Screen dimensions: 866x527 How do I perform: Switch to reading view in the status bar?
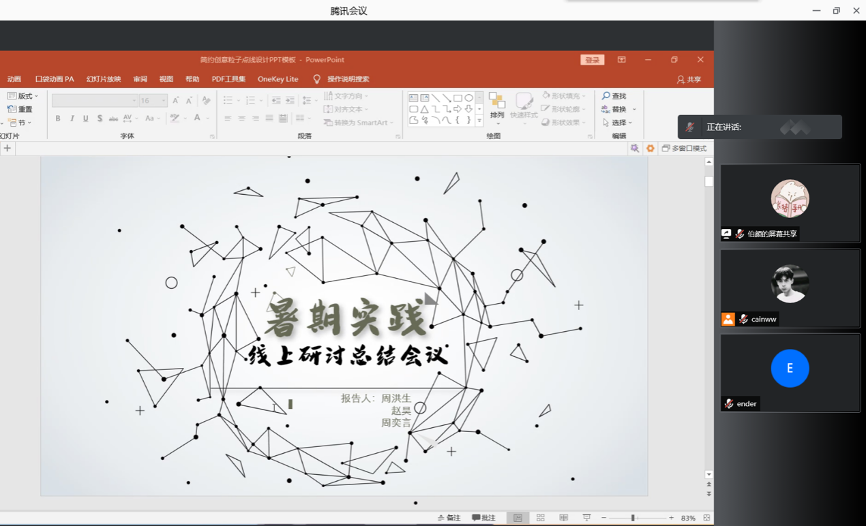point(563,518)
